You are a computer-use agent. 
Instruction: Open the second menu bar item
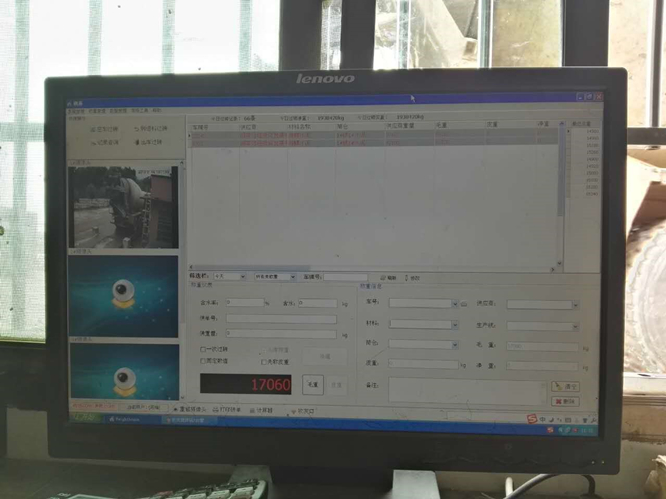(x=96, y=111)
